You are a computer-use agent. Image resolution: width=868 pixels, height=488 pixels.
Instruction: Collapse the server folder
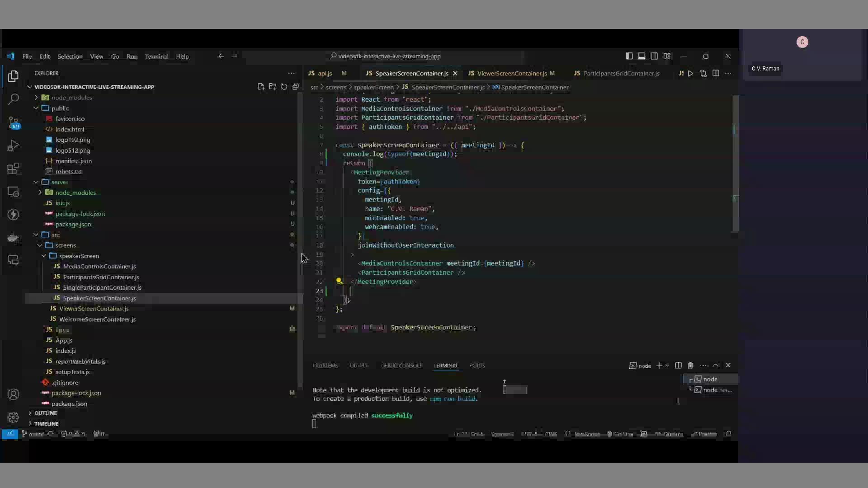click(36, 182)
